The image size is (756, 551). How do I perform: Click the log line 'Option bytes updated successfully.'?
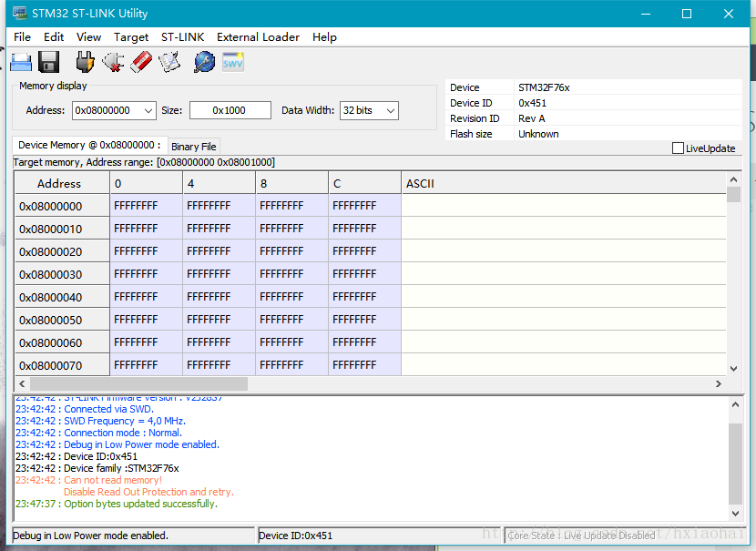(x=117, y=504)
